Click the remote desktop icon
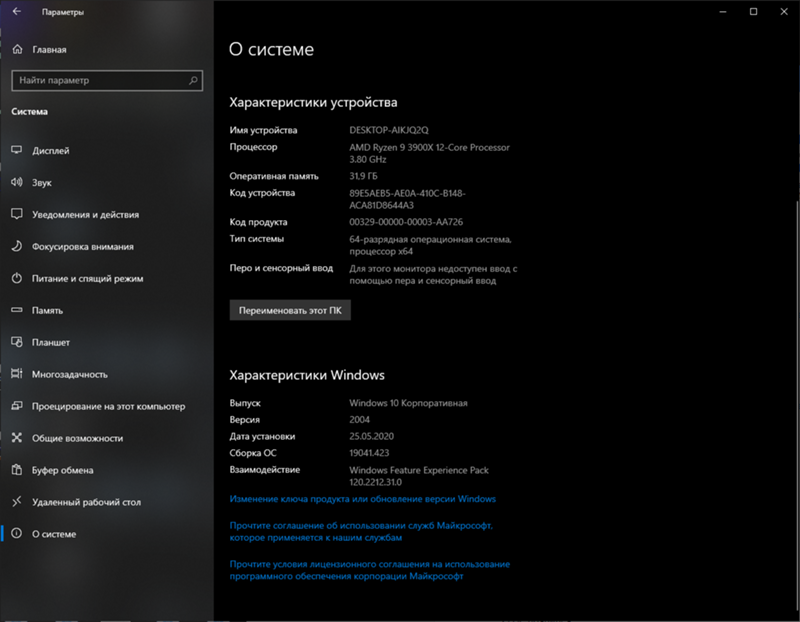 [x=17, y=502]
